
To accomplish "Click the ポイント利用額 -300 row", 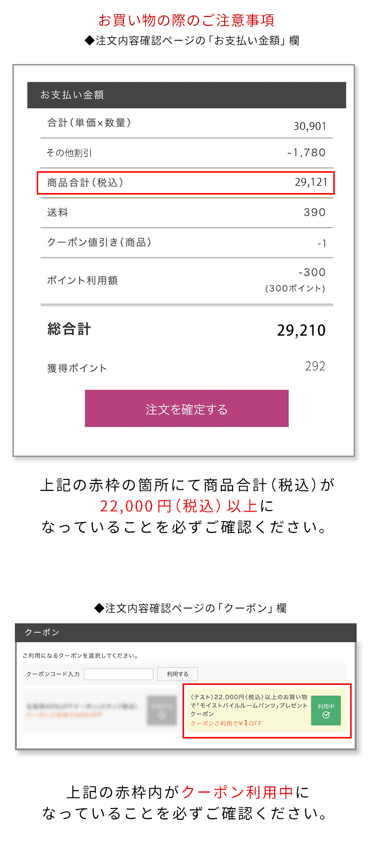I will [x=186, y=280].
